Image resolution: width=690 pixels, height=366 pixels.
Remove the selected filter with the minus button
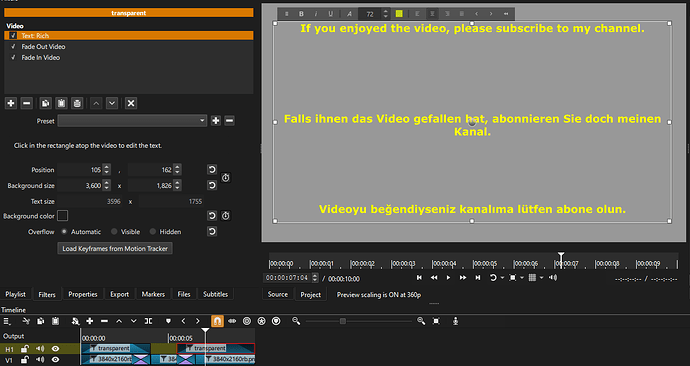[26, 103]
